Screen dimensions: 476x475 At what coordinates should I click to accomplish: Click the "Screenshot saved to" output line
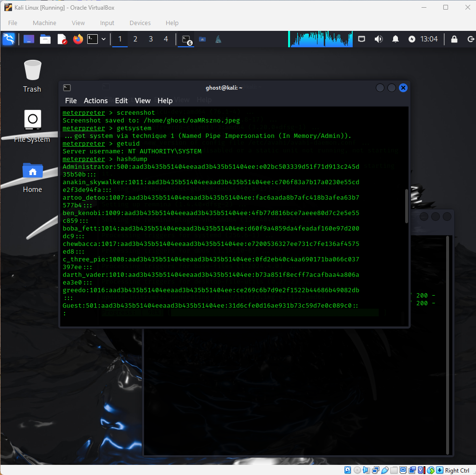click(151, 121)
